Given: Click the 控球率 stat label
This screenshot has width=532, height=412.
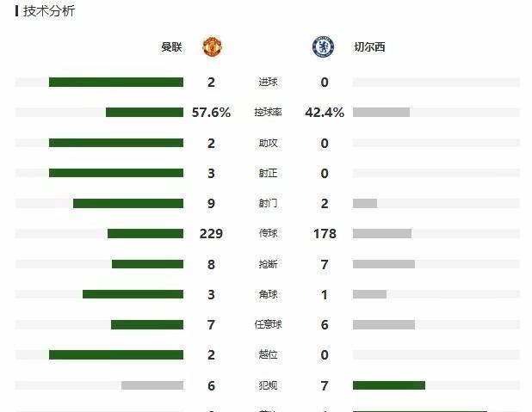Looking at the screenshot, I should point(268,112).
